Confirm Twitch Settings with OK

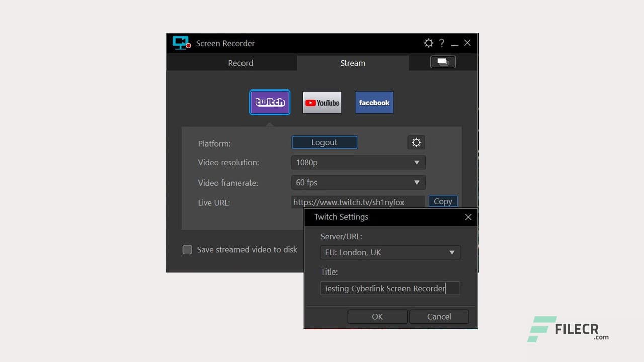point(377,316)
